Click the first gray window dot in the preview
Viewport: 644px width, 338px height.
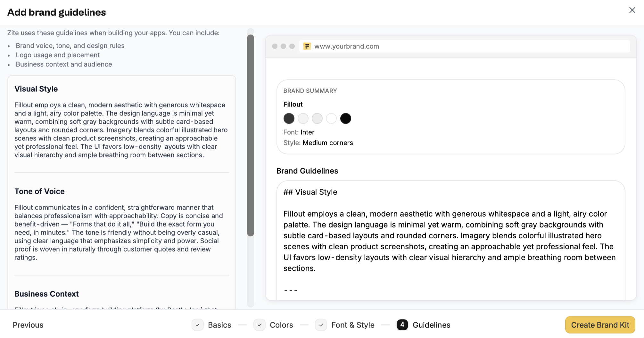pos(275,46)
